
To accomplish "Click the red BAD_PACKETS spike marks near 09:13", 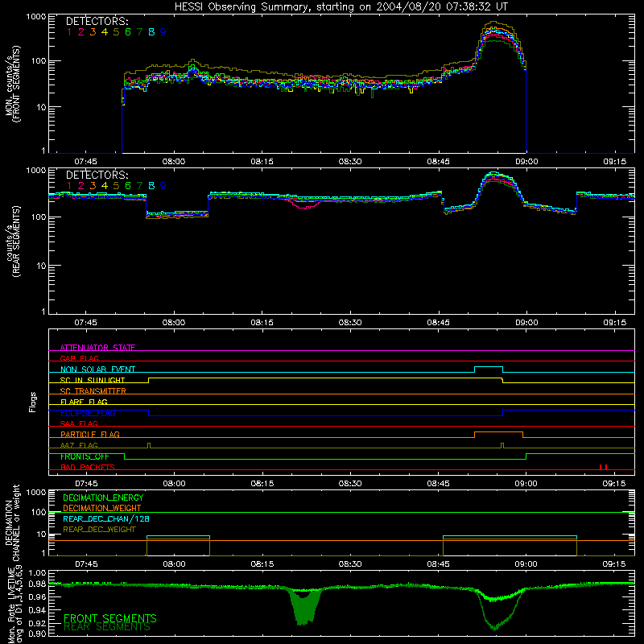I will coord(603,467).
